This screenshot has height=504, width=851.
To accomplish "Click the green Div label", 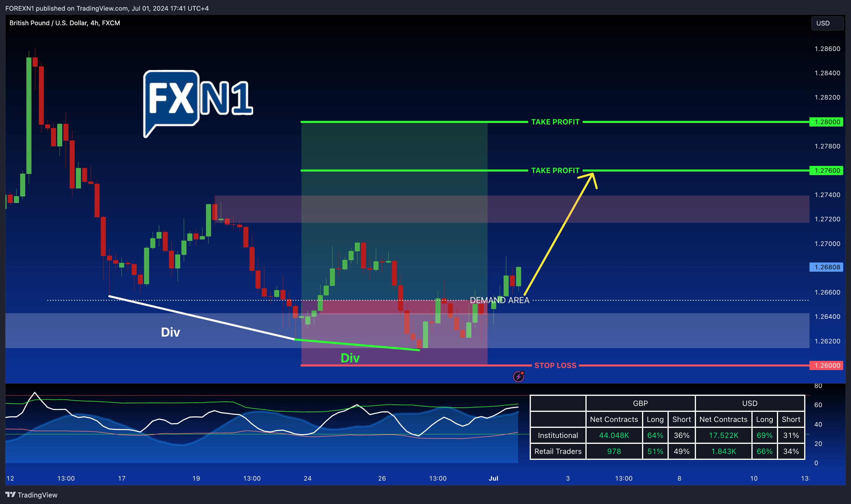I will tap(350, 358).
